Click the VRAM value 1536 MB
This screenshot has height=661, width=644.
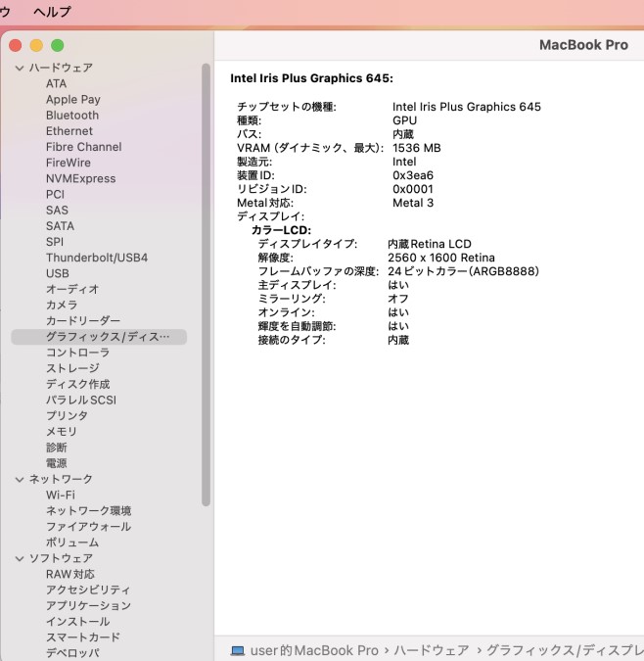[417, 148]
